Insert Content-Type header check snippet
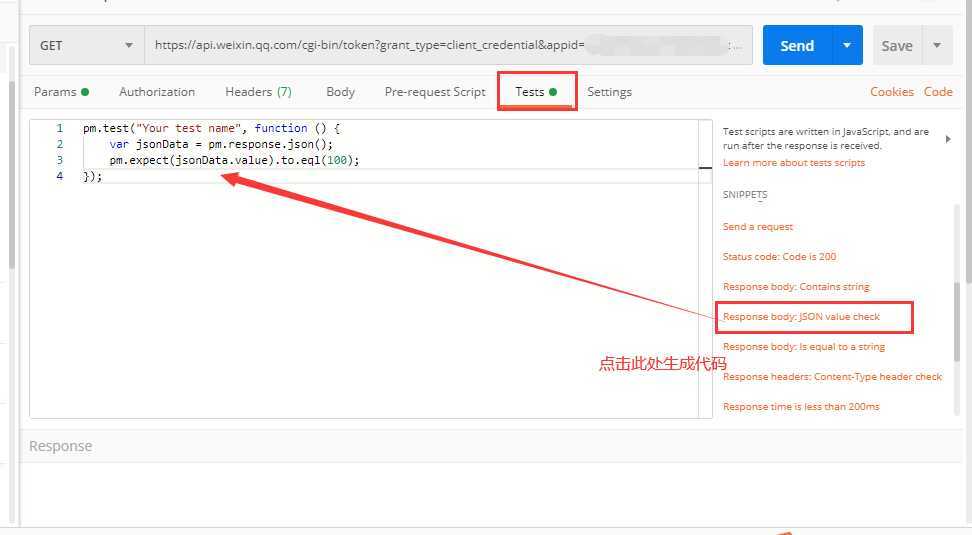972x535 pixels. [832, 376]
